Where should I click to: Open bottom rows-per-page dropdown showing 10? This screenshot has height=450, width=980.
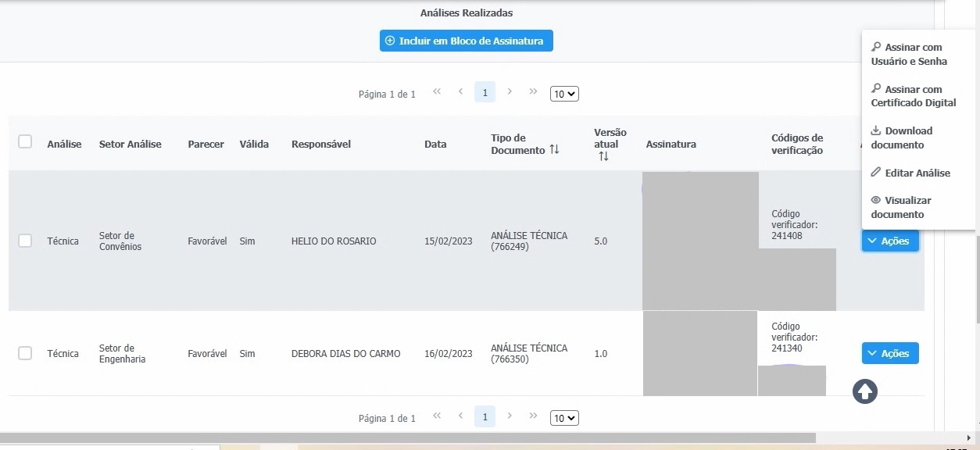pyautogui.click(x=564, y=418)
